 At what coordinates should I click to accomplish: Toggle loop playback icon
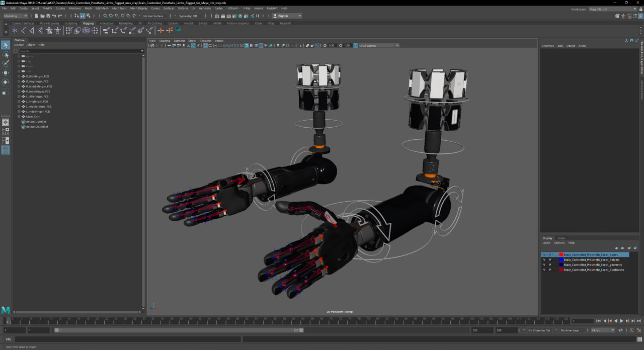coord(620,330)
